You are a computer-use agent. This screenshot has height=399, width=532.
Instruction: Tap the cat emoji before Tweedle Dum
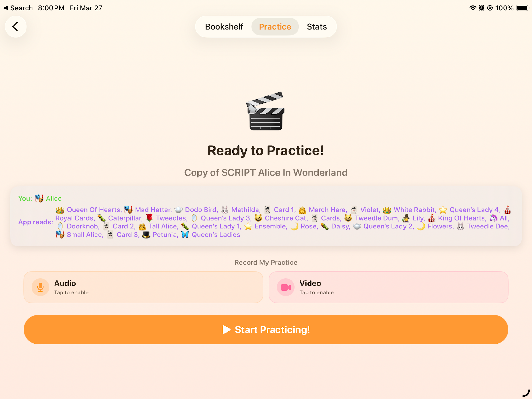coord(348,218)
